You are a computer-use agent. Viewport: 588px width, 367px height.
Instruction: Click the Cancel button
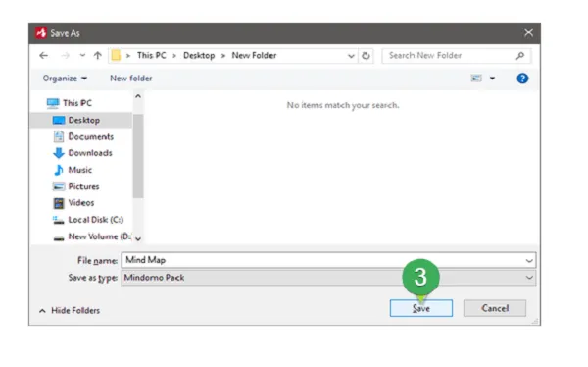coord(495,308)
